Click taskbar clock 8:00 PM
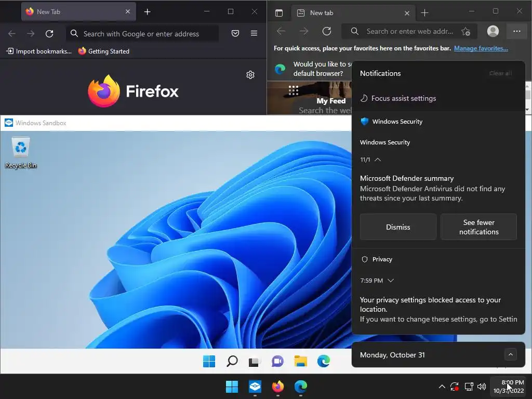532x399 pixels. point(509,387)
